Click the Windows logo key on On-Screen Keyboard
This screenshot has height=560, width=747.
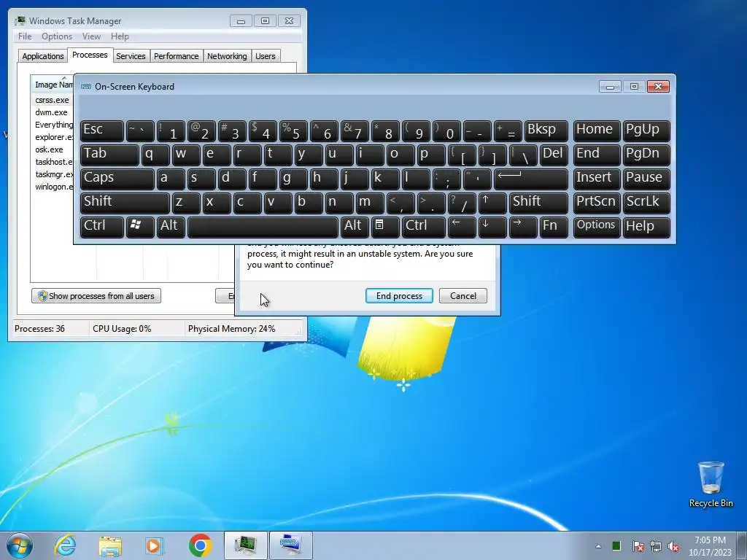click(140, 226)
